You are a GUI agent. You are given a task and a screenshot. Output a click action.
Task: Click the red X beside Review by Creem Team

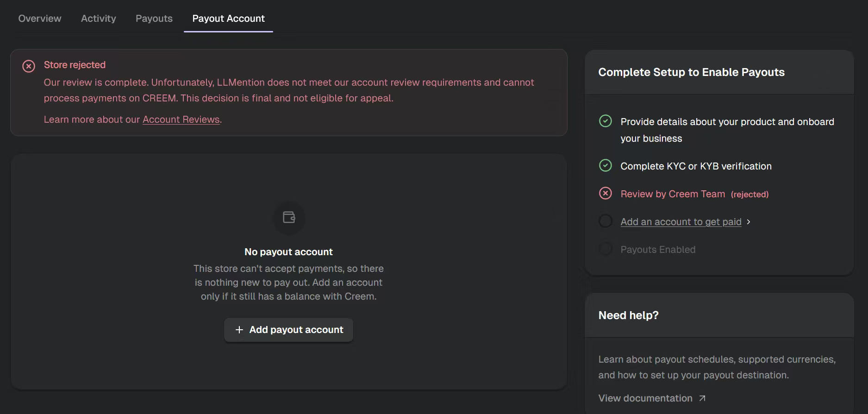[x=606, y=194]
